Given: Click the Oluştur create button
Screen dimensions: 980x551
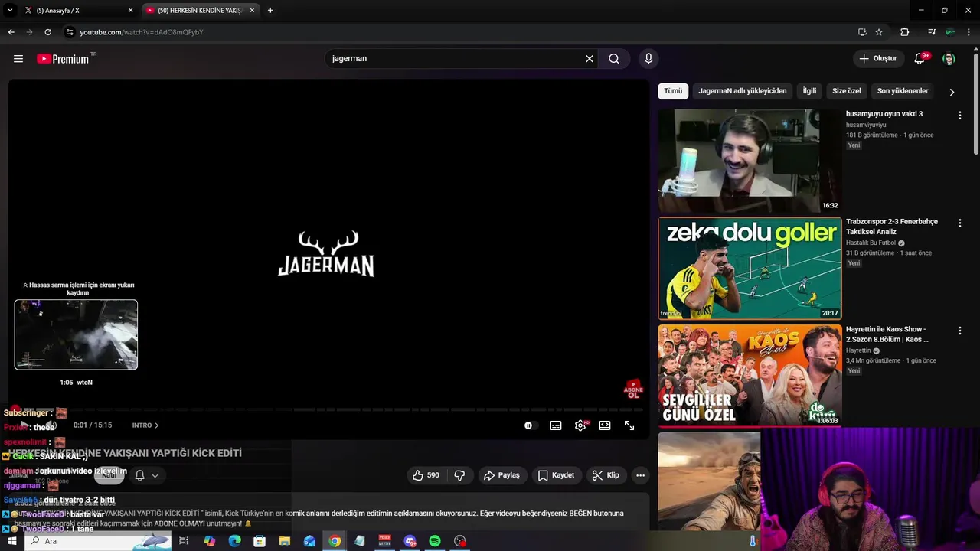Looking at the screenshot, I should tap(878, 58).
